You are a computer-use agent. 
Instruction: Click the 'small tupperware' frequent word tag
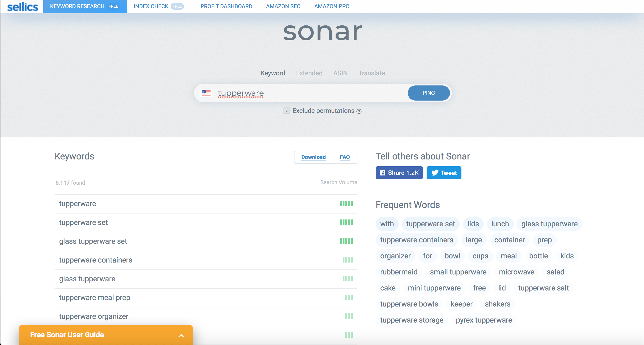click(x=458, y=272)
